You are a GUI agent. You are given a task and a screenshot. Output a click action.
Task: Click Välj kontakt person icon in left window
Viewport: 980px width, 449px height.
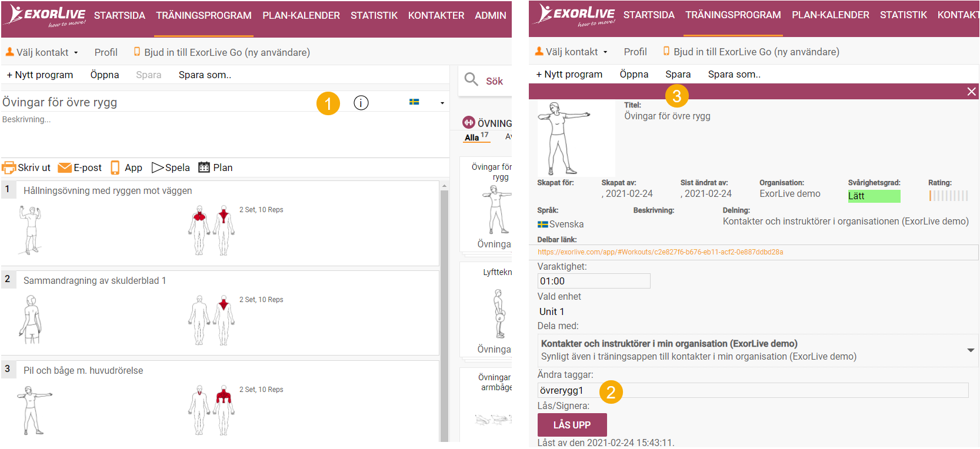(10, 52)
